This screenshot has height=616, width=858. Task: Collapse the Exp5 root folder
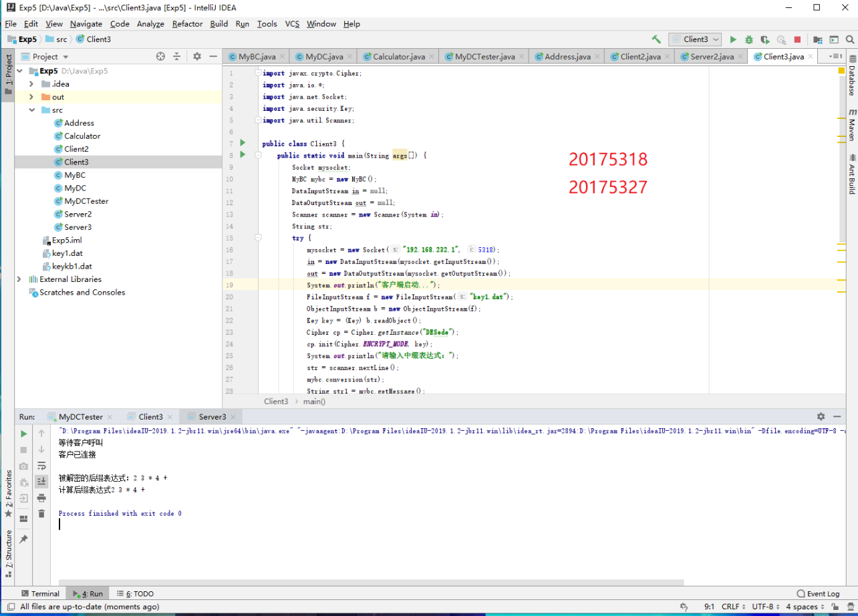pos(19,71)
